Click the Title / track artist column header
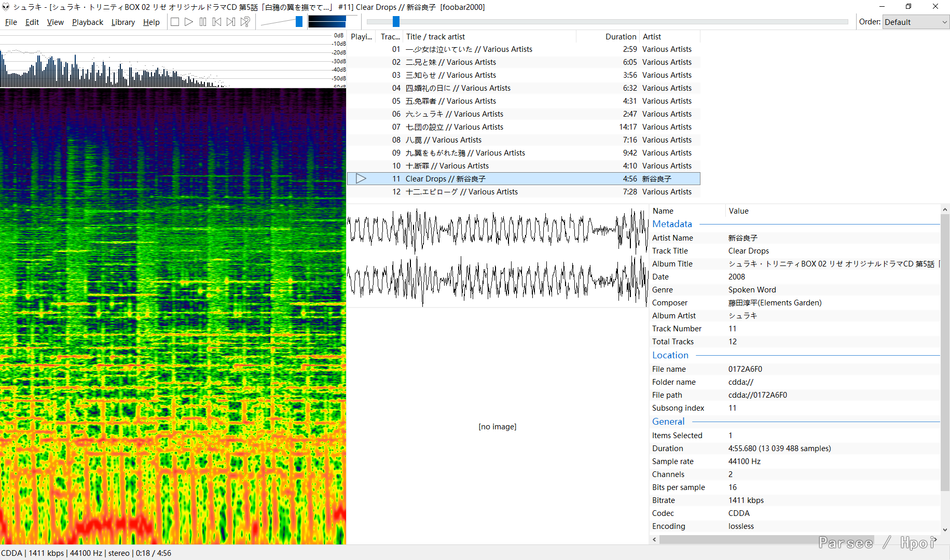This screenshot has height=560, width=950. [x=435, y=37]
